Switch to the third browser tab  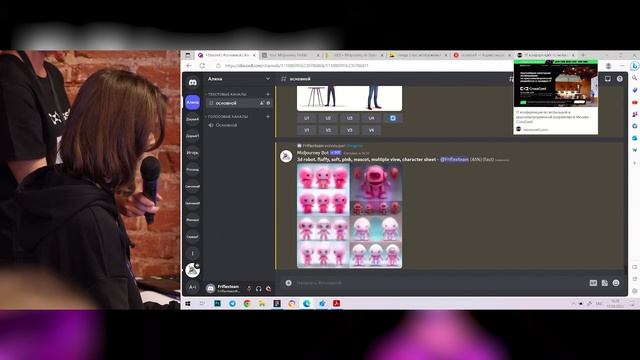click(x=355, y=55)
